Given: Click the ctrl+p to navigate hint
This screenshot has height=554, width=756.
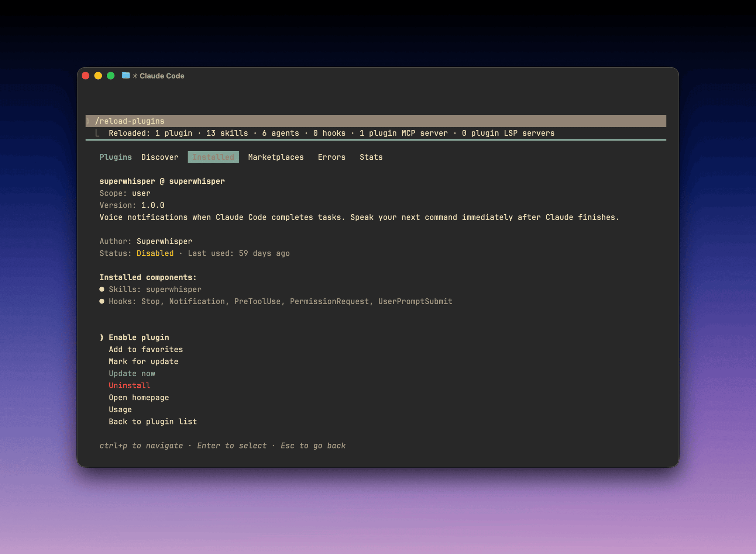Looking at the screenshot, I should click(x=141, y=446).
